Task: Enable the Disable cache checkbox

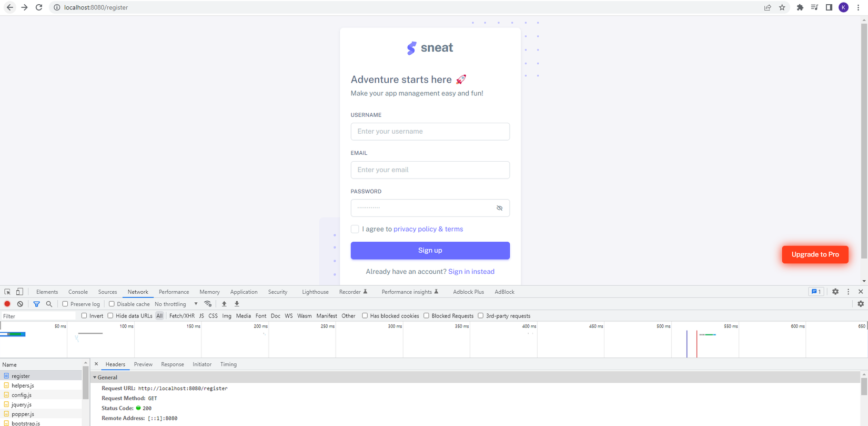Action: [112, 304]
